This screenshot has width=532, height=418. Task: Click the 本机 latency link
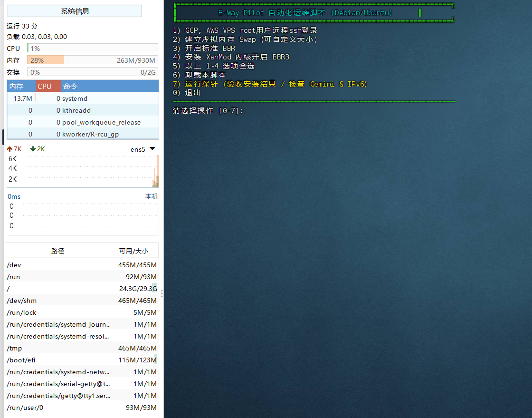[152, 196]
